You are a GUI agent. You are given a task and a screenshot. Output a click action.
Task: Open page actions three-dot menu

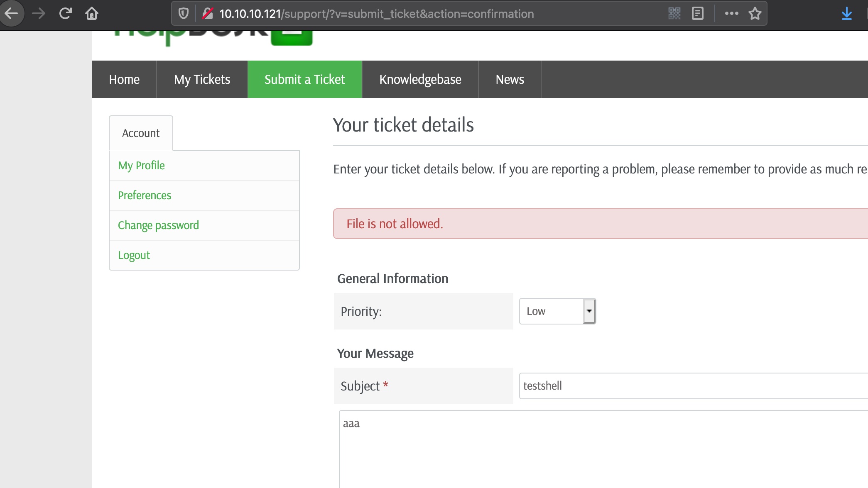pyautogui.click(x=731, y=14)
